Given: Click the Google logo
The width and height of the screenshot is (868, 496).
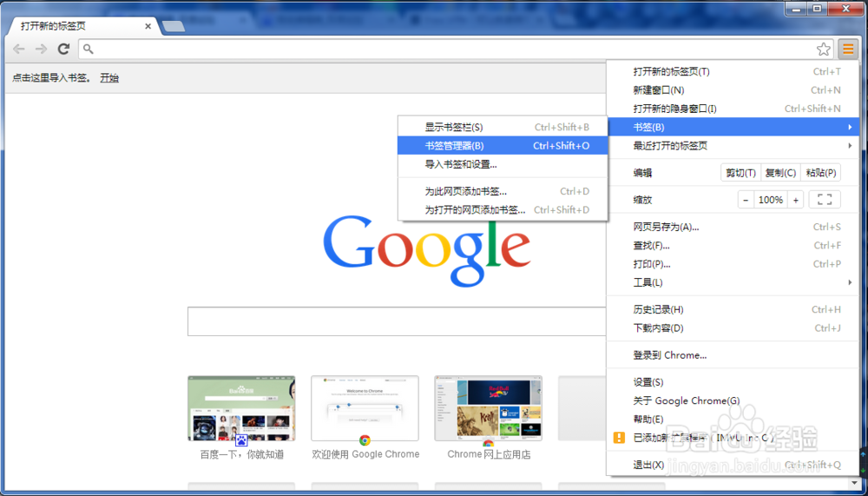Looking at the screenshot, I should [x=427, y=250].
